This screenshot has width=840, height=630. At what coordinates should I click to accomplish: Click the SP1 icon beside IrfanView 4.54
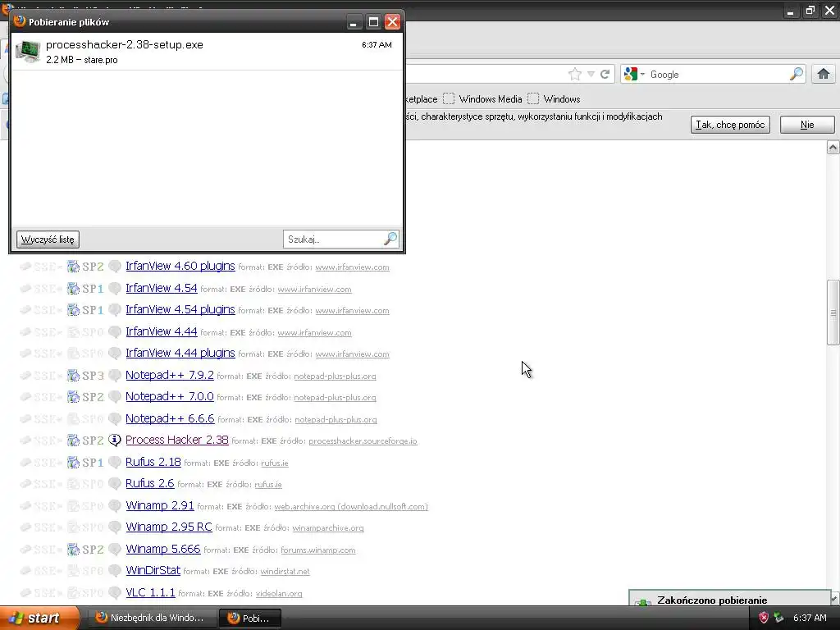(x=85, y=288)
